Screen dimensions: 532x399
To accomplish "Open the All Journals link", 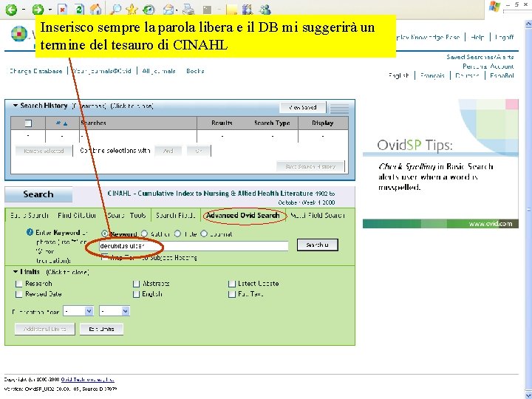I will pyautogui.click(x=159, y=71).
